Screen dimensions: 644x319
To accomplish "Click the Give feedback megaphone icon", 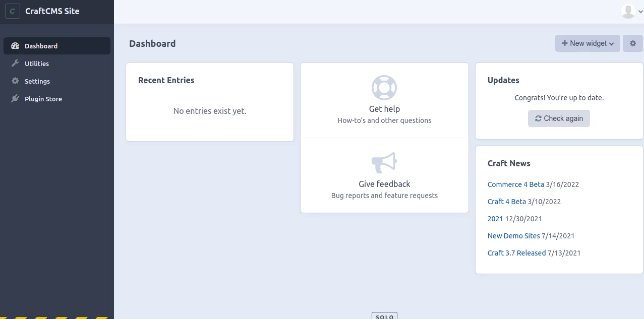I will tap(384, 163).
